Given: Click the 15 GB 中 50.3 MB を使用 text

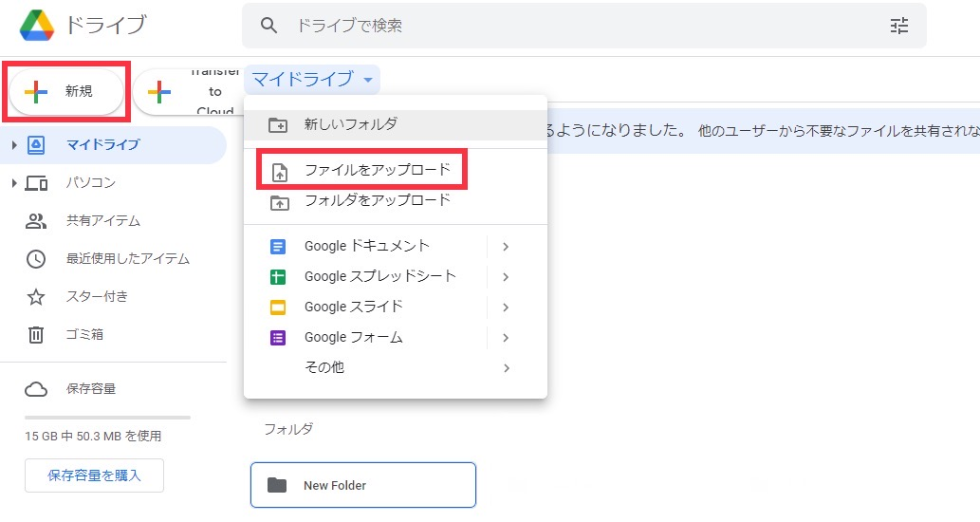Looking at the screenshot, I should pyautogui.click(x=93, y=437).
